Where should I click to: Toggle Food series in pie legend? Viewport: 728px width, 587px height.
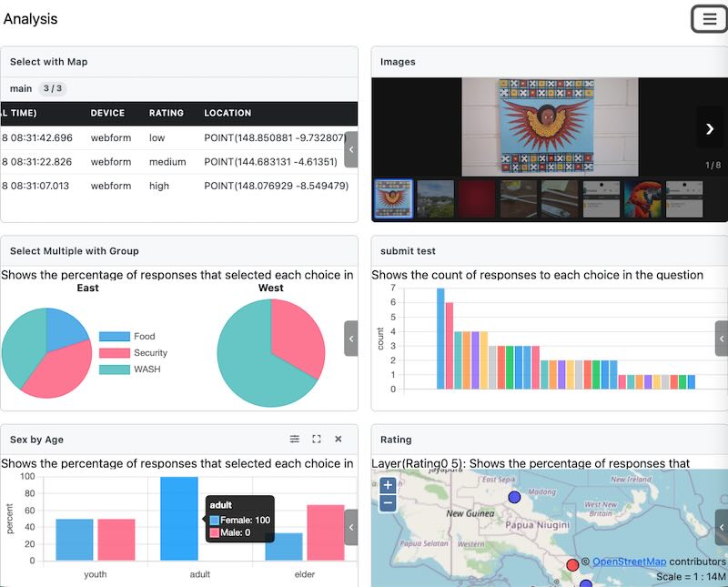(x=128, y=336)
